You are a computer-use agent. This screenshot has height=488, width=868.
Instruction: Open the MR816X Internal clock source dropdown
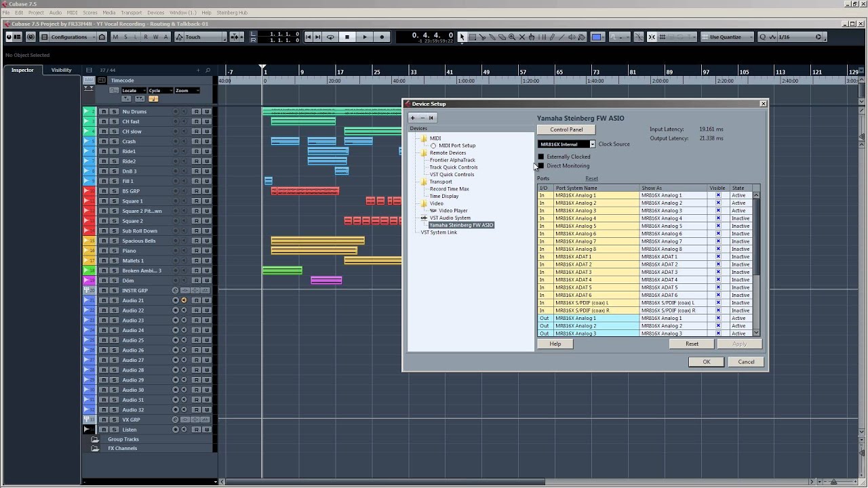point(566,144)
